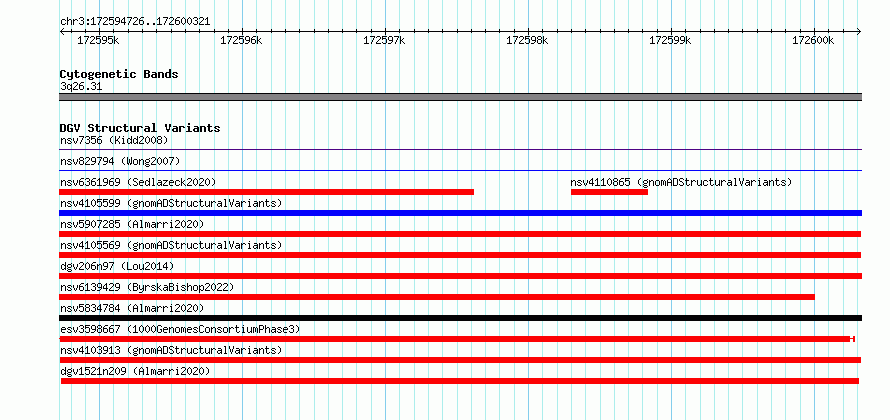Viewport: 890px width, 420px height.
Task: Open the nsv6361969 (Sedlazeck2020) label
Action: (138, 182)
